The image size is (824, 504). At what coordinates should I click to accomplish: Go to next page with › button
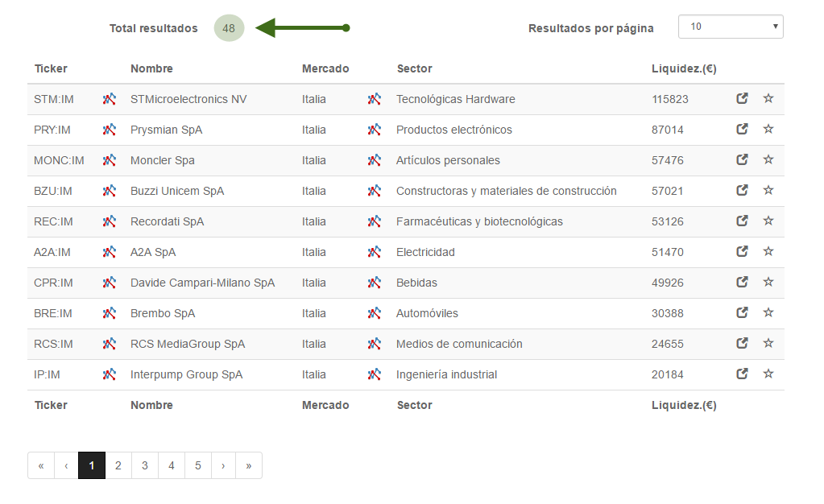(223, 465)
